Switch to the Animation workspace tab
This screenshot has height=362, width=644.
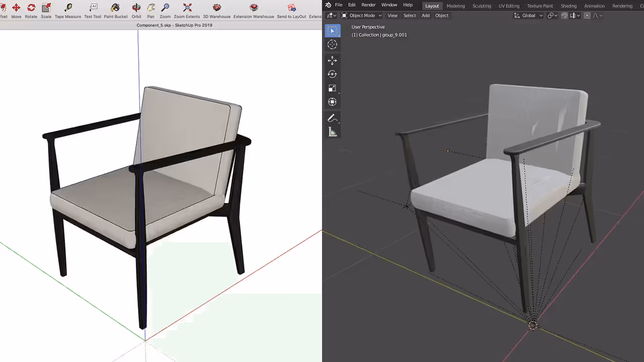tap(594, 6)
